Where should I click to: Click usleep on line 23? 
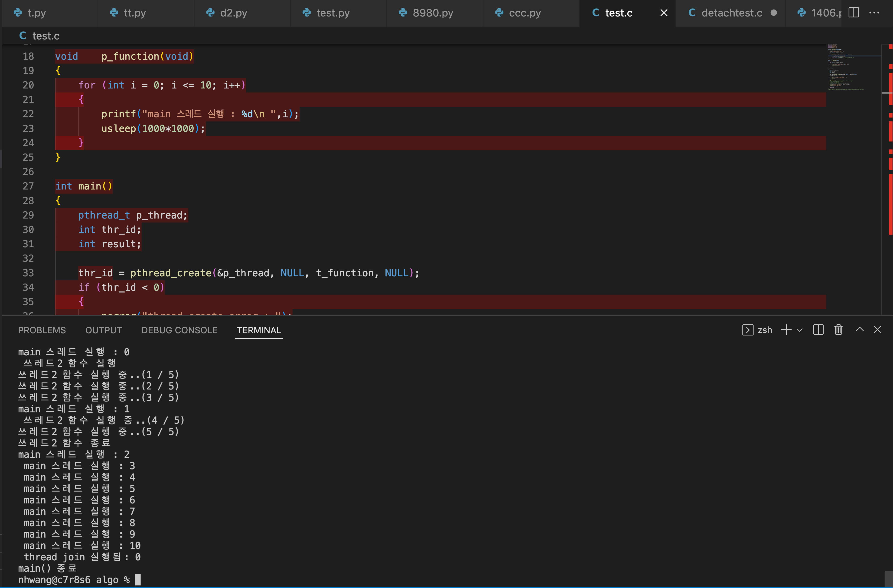point(119,128)
